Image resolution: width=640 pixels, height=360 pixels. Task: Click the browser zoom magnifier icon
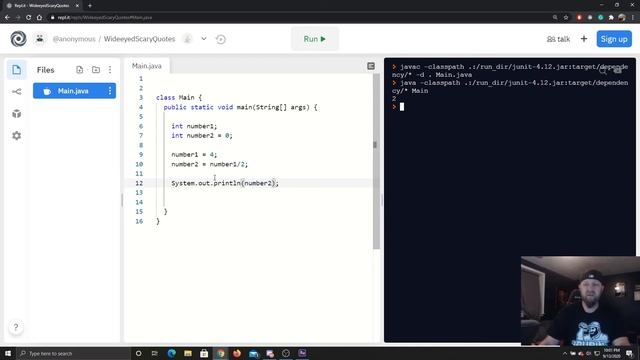pos(555,18)
